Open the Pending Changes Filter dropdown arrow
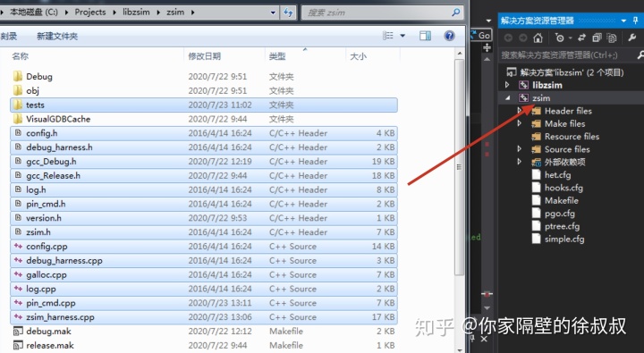Image resolution: width=644 pixels, height=353 pixels. 571,38
